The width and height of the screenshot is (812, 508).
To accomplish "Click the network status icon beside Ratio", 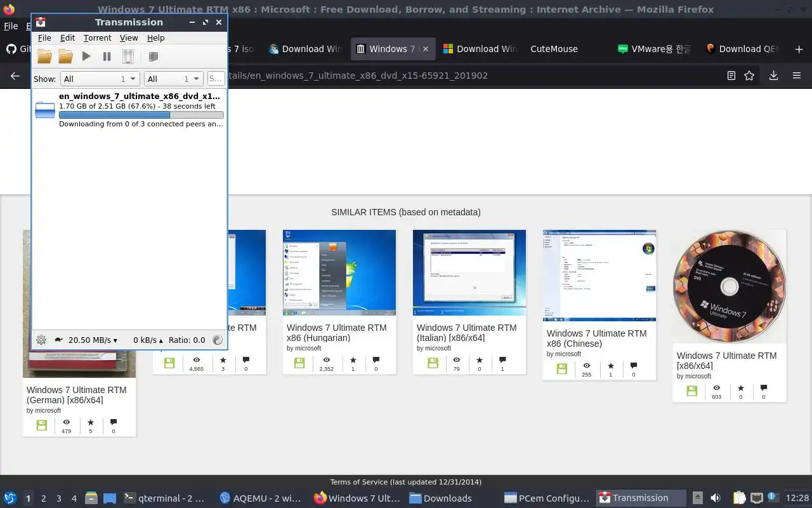I will tap(217, 340).
